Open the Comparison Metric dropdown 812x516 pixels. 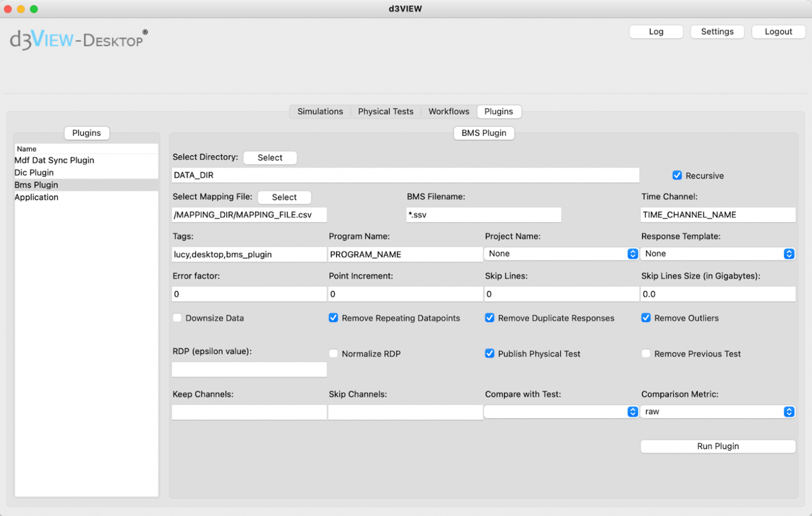coord(717,412)
